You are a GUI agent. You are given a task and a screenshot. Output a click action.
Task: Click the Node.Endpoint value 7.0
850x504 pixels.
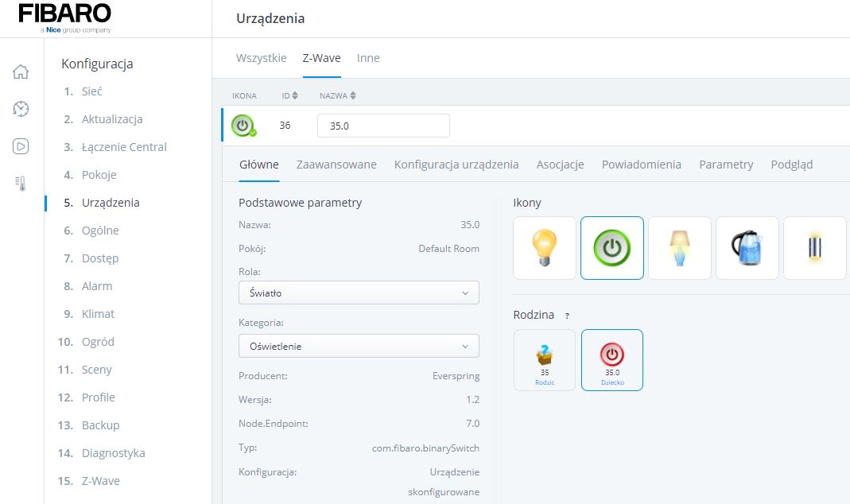coord(472,423)
